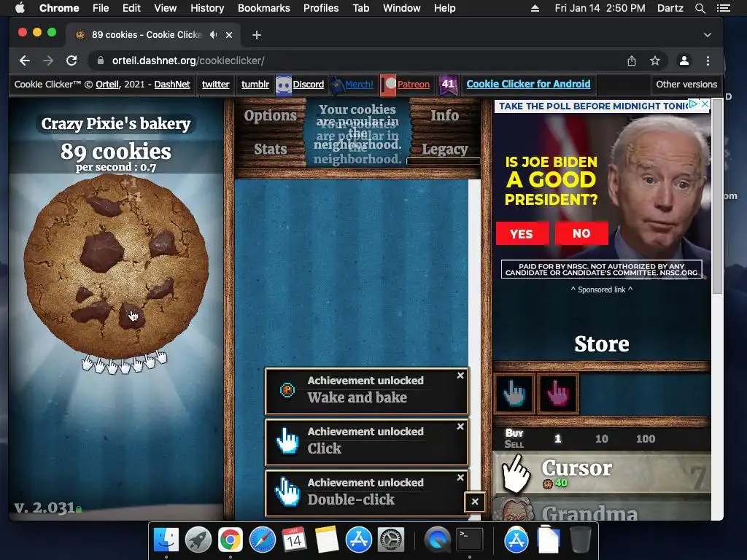Rename Crazy Pixie's bakery
747x560 pixels.
[x=116, y=124]
